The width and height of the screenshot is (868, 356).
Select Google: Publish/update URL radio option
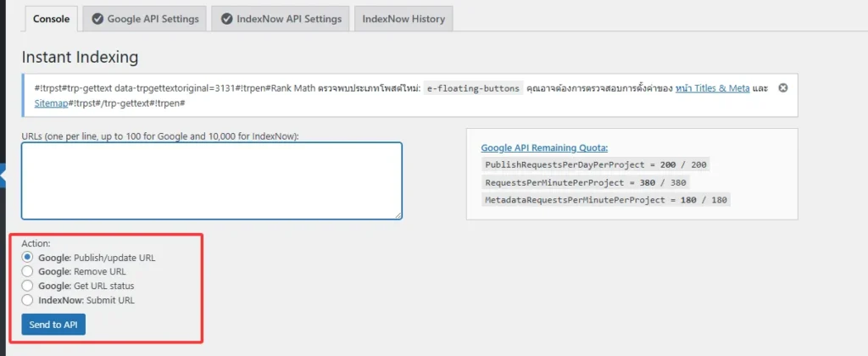pos(27,257)
